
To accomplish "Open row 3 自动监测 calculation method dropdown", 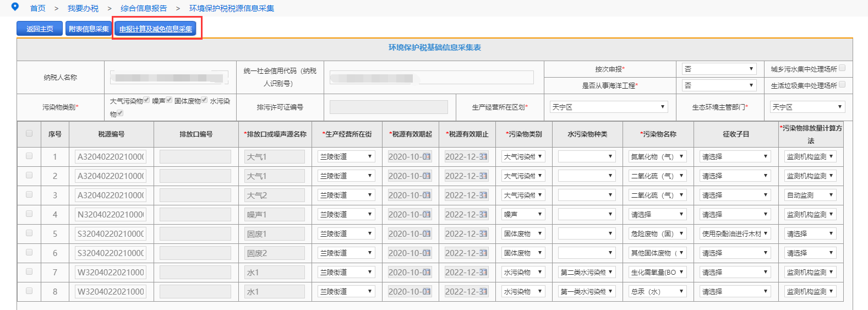I will click(810, 195).
